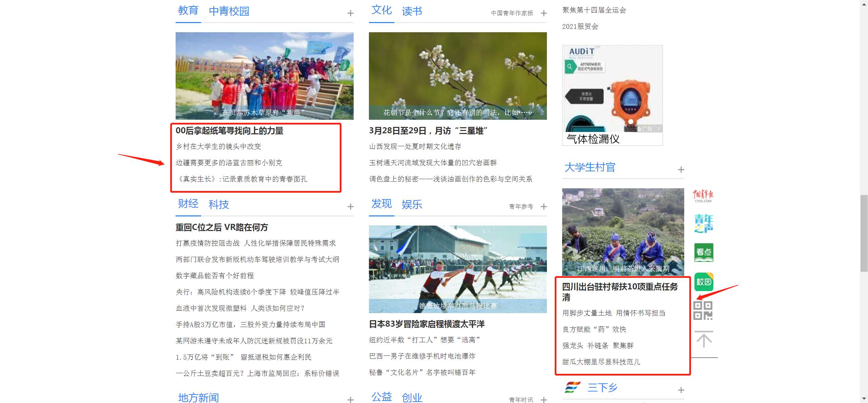Show the QR code sidebar icon
This screenshot has width=868, height=403.
(703, 310)
